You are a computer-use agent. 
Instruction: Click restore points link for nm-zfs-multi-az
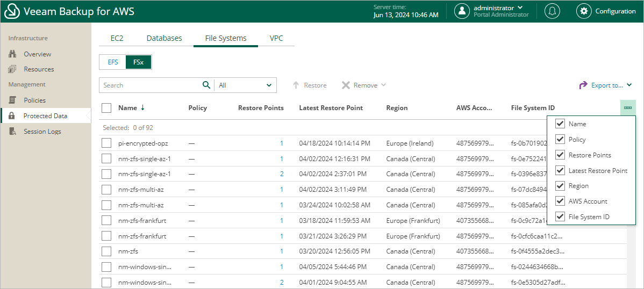[281, 190]
